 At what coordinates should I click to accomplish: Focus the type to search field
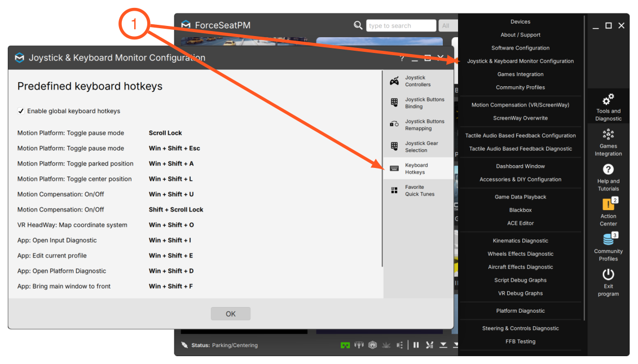(x=401, y=25)
